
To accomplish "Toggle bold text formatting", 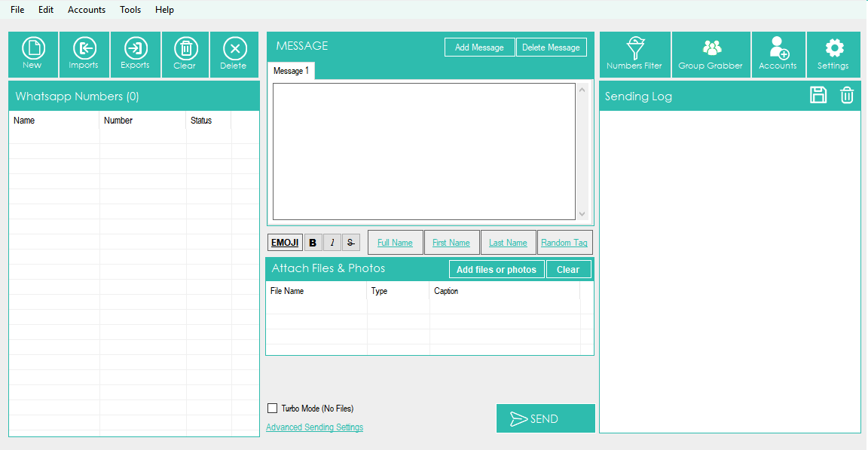I will coord(313,243).
